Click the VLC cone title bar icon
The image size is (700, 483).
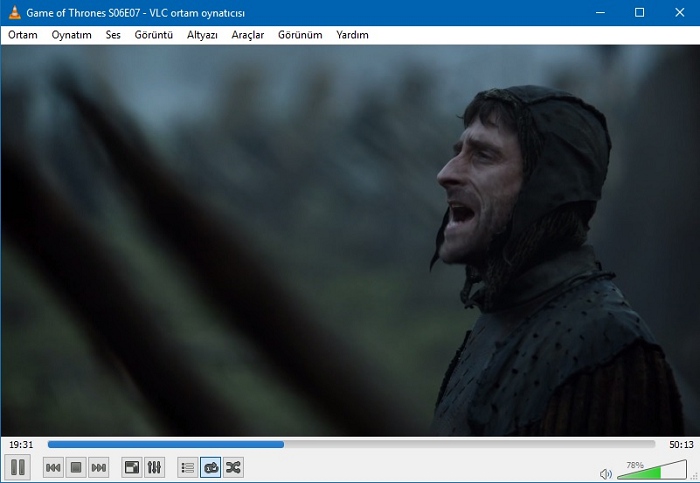coord(14,12)
